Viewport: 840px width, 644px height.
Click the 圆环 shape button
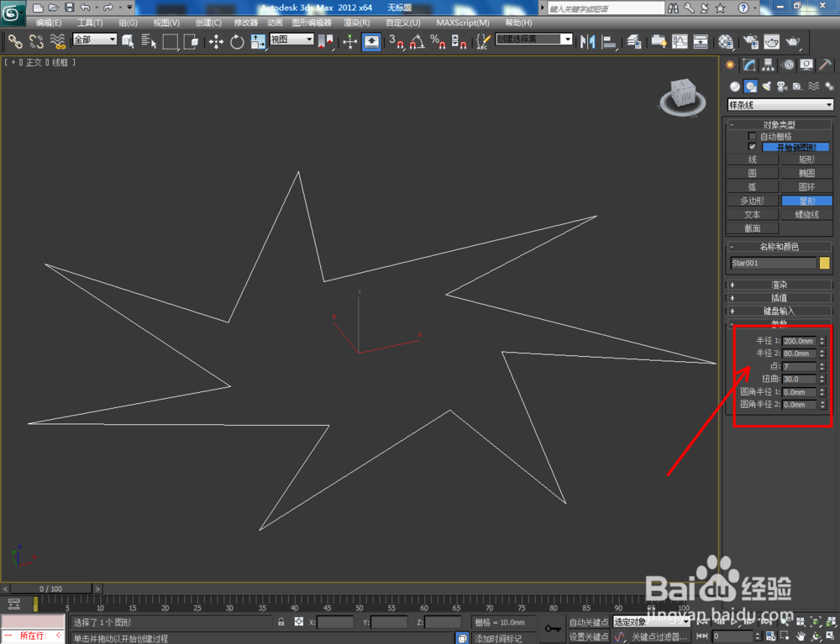pyautogui.click(x=806, y=187)
